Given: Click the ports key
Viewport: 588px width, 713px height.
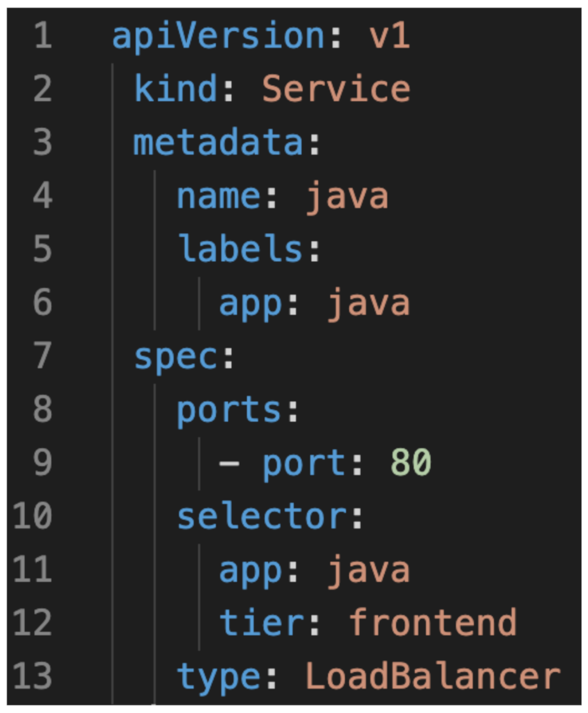Looking at the screenshot, I should pyautogui.click(x=229, y=410).
